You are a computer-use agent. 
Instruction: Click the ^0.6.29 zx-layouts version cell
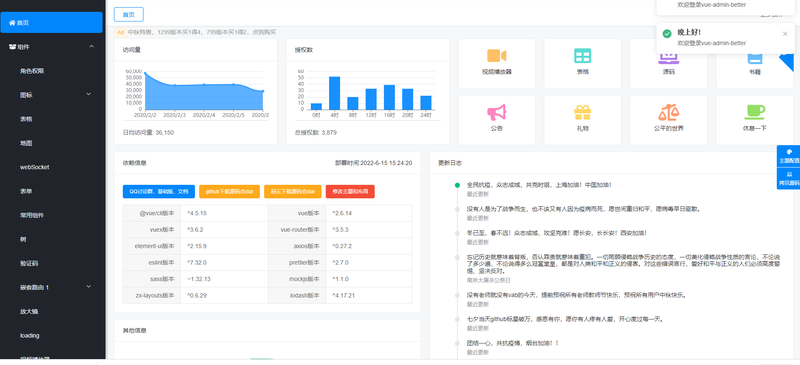224,295
